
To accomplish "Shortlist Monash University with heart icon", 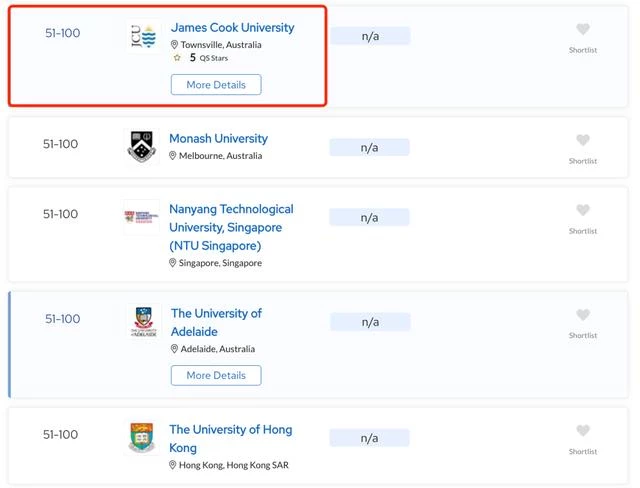I will point(583,140).
